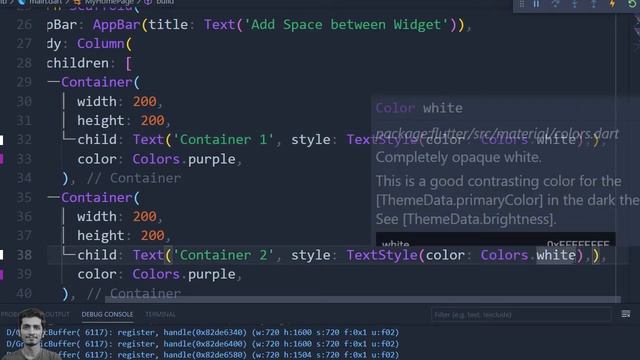
Task: Grab the debug toolbar drag handle
Action: pos(522,4)
